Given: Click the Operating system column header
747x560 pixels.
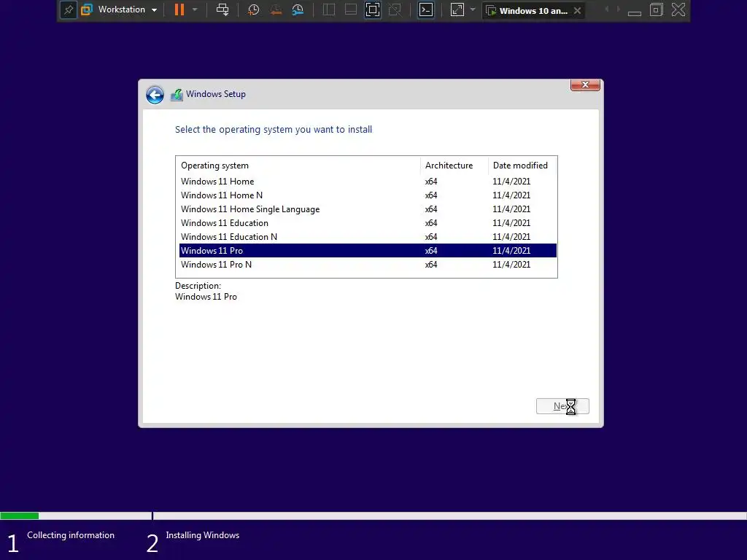Looking at the screenshot, I should (x=298, y=166).
